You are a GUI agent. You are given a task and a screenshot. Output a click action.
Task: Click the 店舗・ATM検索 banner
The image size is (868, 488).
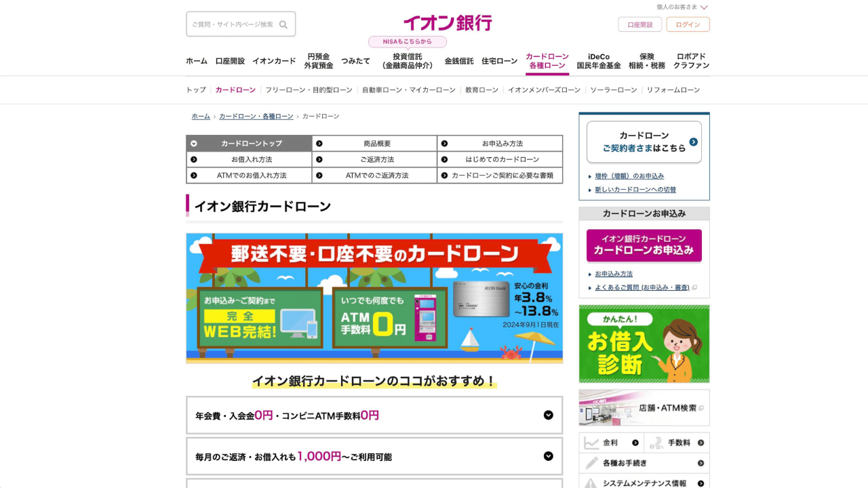coord(644,408)
